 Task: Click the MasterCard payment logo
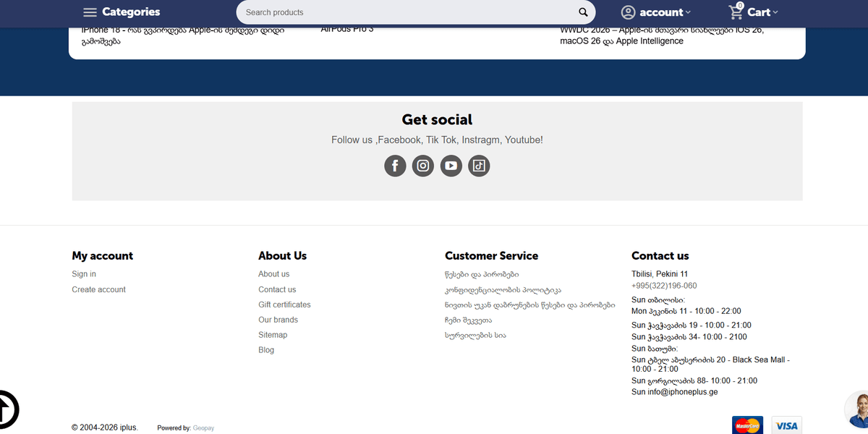(x=747, y=425)
